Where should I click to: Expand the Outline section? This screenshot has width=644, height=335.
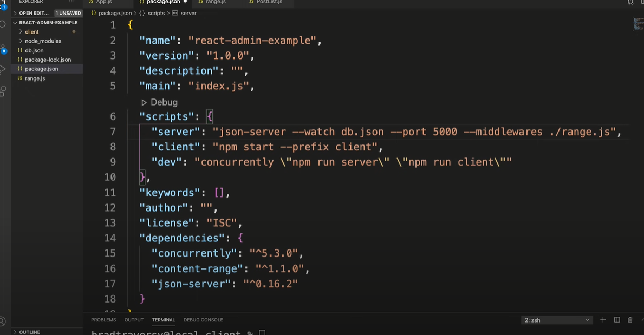point(29,332)
